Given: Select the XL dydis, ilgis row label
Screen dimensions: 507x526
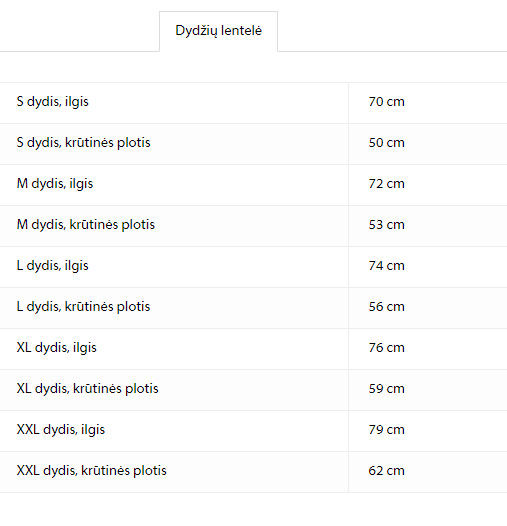Looking at the screenshot, I should 56,348.
